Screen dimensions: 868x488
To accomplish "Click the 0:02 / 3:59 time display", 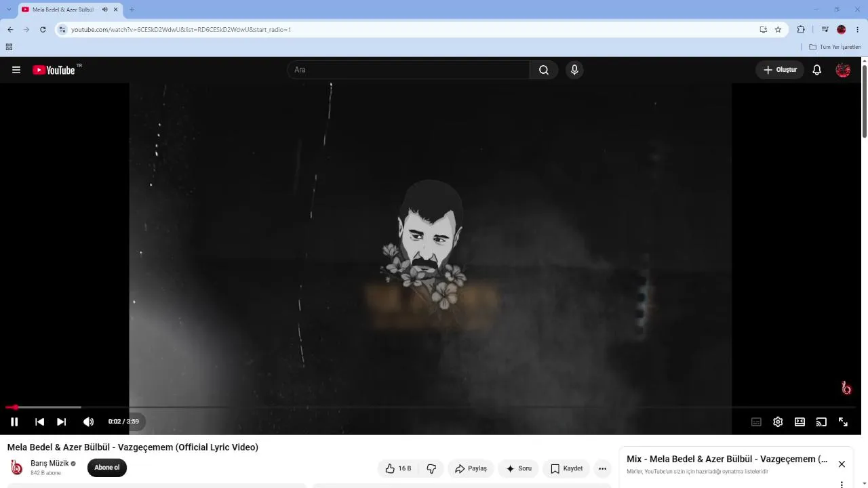I will click(x=123, y=422).
